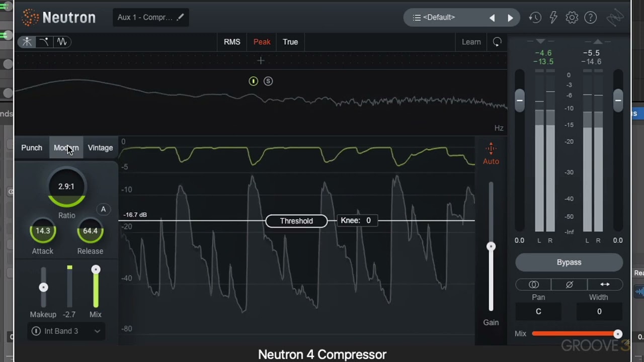Go to previous preset arrow
This screenshot has width=644, height=362.
(x=492, y=18)
